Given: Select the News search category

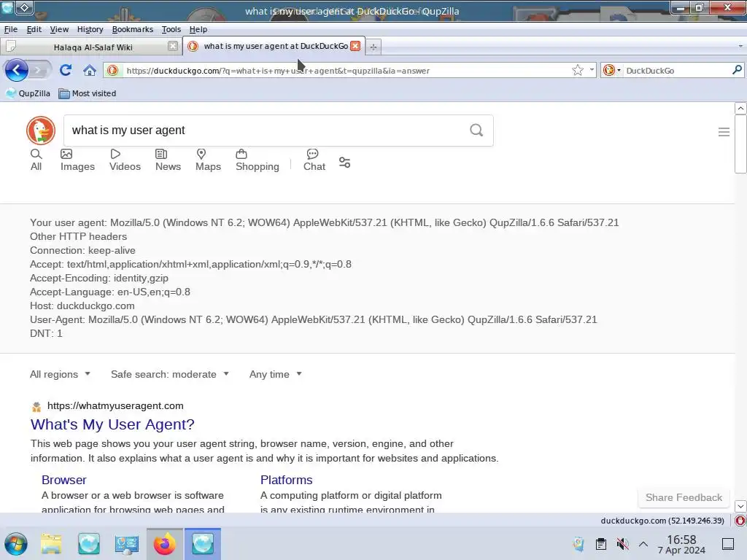Looking at the screenshot, I should [x=168, y=160].
